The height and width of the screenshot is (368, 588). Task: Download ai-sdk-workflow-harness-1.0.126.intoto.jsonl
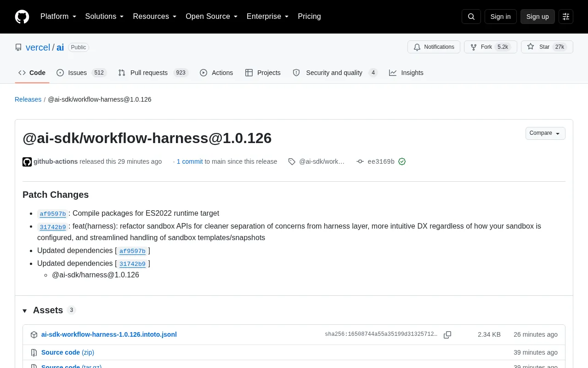click(109, 334)
